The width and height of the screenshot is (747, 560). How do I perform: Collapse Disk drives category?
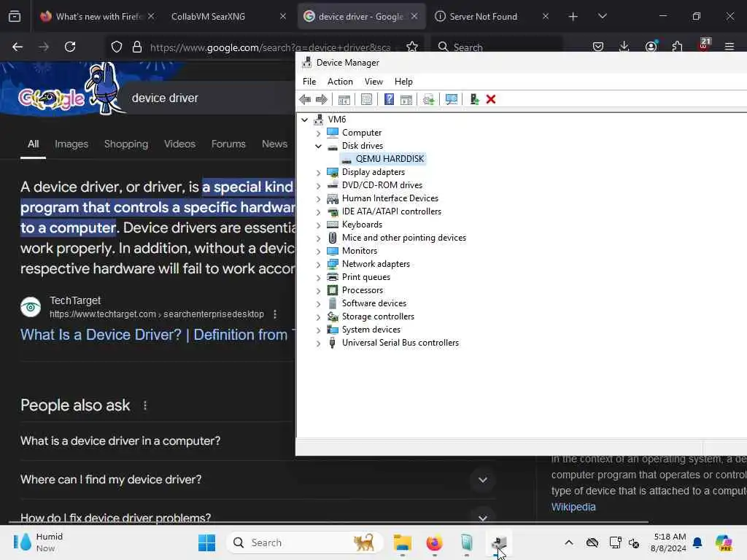[x=318, y=146]
